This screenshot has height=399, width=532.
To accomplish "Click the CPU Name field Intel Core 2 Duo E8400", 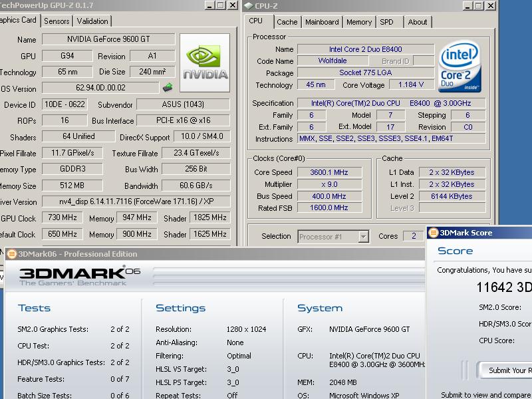I will (365, 49).
